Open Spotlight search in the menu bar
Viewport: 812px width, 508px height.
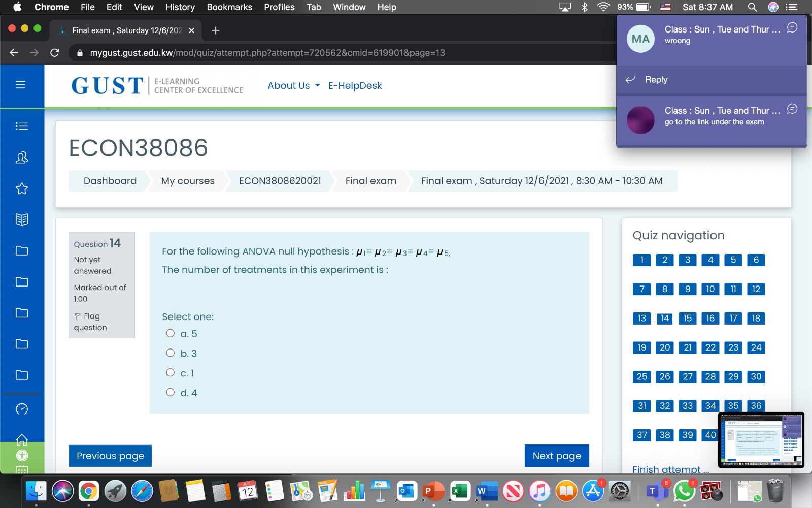[x=752, y=7]
